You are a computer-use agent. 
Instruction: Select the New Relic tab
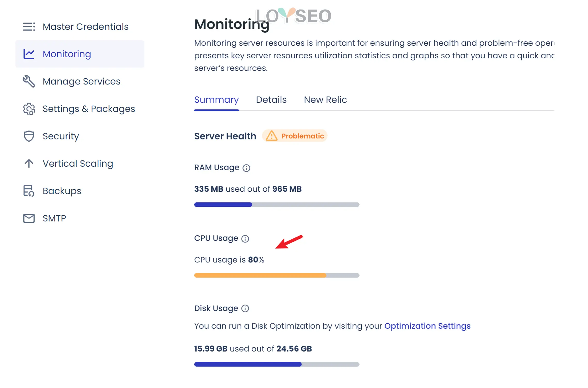point(325,100)
